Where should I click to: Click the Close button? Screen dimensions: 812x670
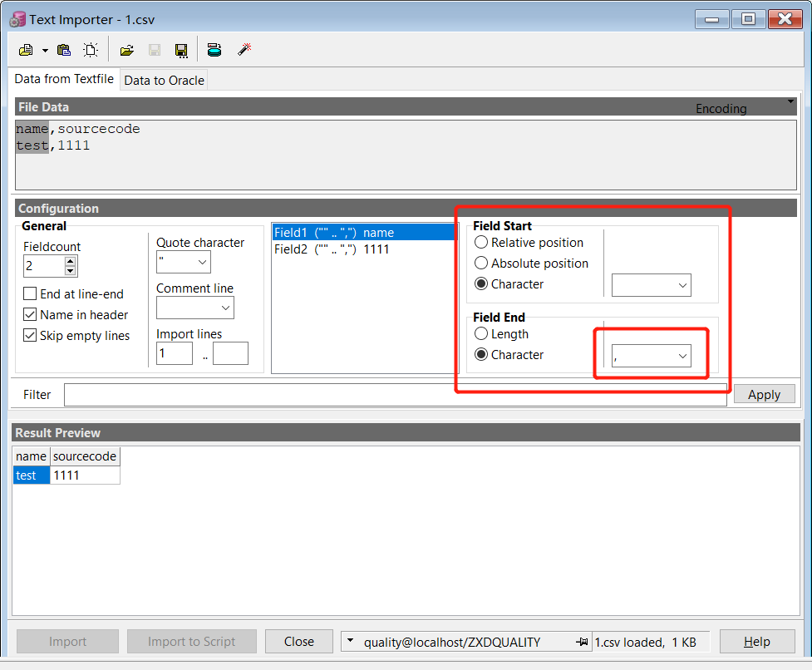pos(298,641)
